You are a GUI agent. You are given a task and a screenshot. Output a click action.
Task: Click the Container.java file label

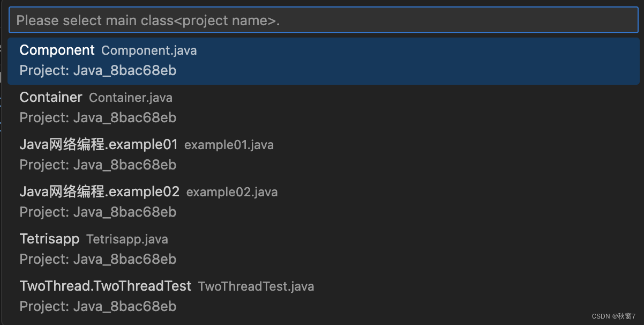click(131, 98)
